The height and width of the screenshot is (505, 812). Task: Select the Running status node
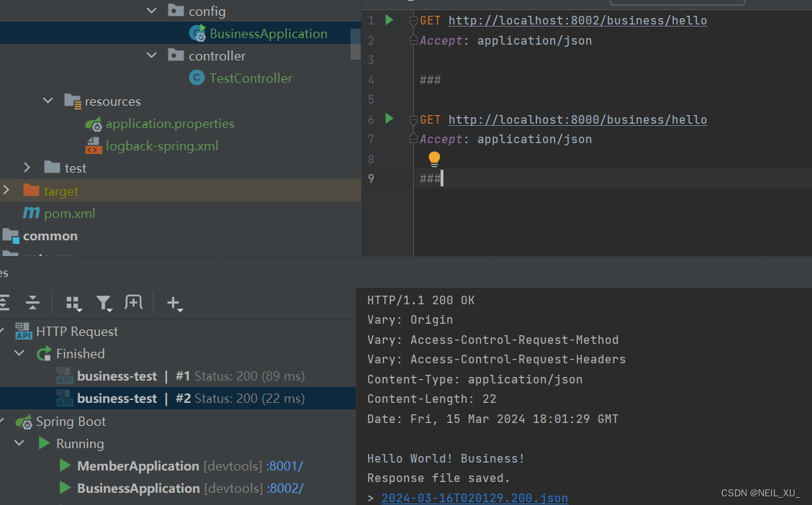[x=80, y=443]
